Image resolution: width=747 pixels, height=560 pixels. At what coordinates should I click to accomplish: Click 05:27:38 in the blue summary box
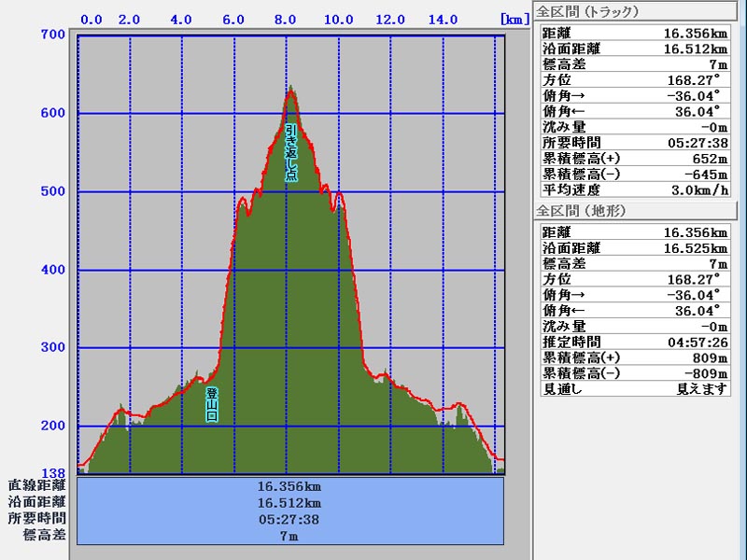[x=290, y=519]
